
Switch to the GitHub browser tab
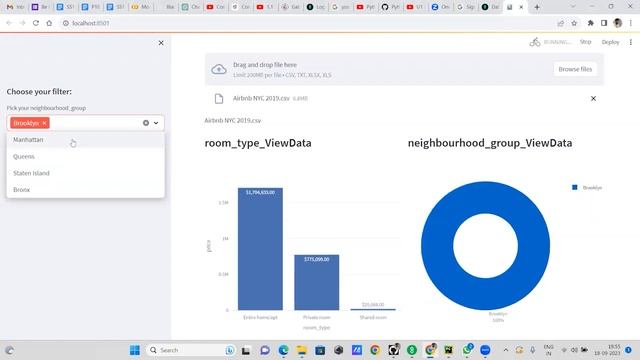click(390, 7)
